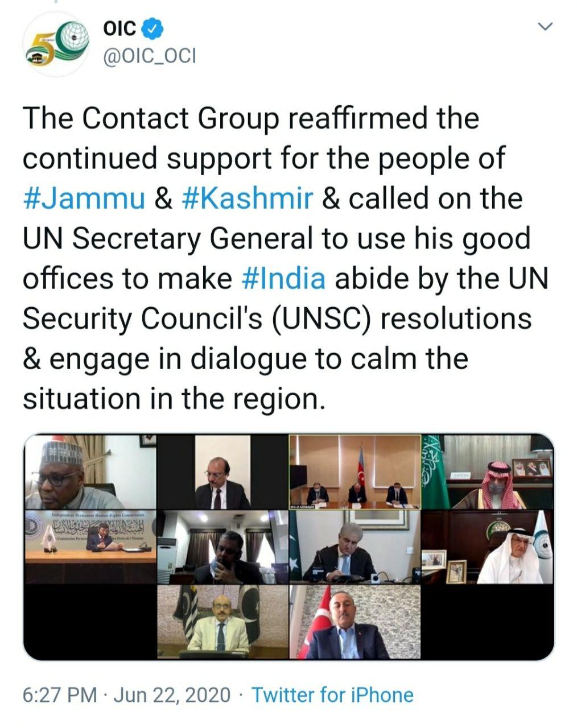
Task: Tap the centre tile with the Pakistan flag
Action: (x=355, y=547)
